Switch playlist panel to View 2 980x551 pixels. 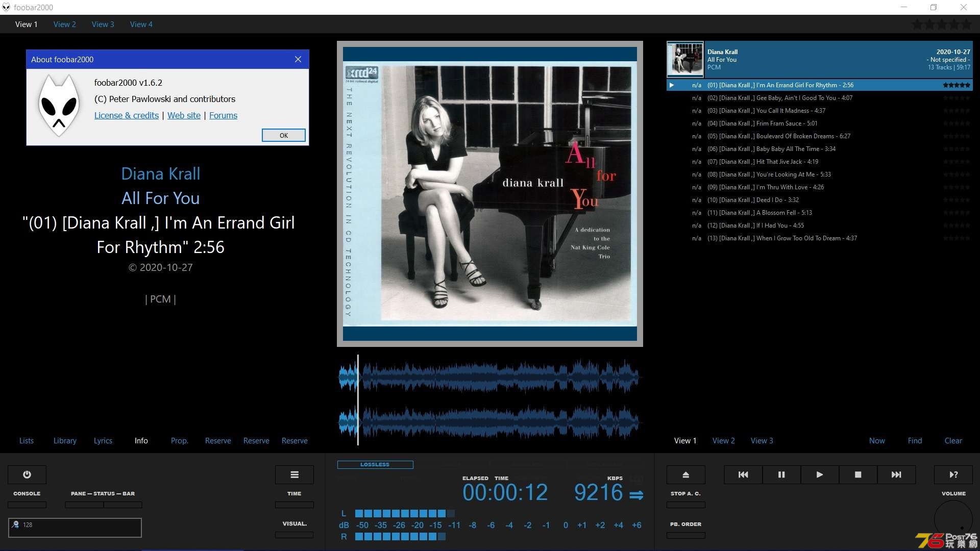tap(724, 440)
